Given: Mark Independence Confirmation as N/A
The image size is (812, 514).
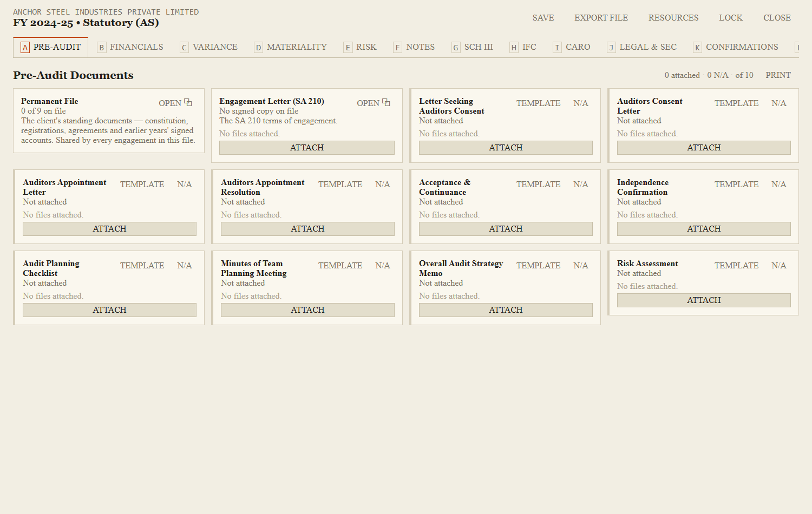Looking at the screenshot, I should click(779, 184).
